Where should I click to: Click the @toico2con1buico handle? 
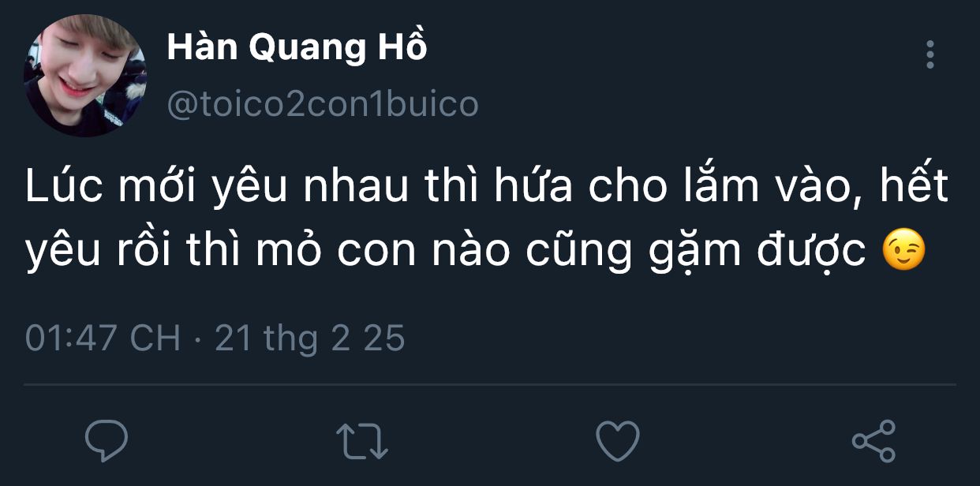pos(323,103)
